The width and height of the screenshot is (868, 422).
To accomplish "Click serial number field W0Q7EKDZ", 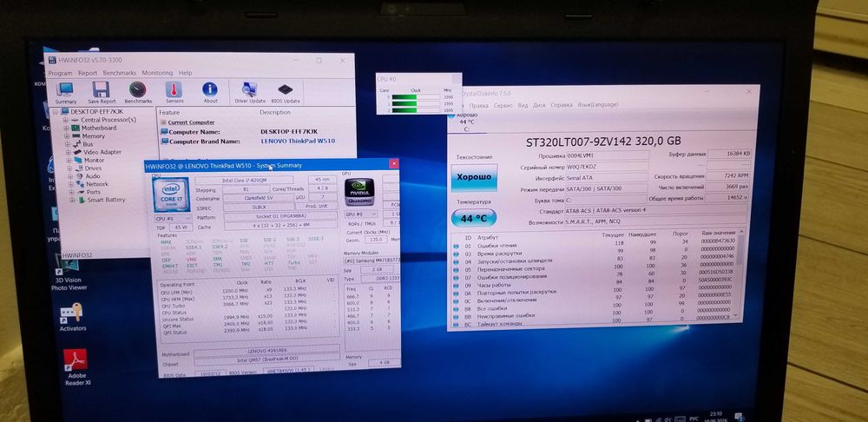I will point(608,167).
